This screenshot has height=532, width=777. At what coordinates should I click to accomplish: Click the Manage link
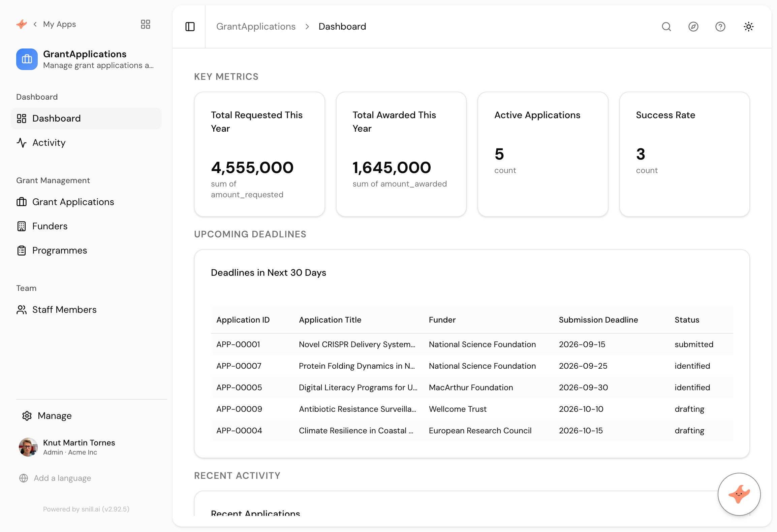tap(55, 416)
